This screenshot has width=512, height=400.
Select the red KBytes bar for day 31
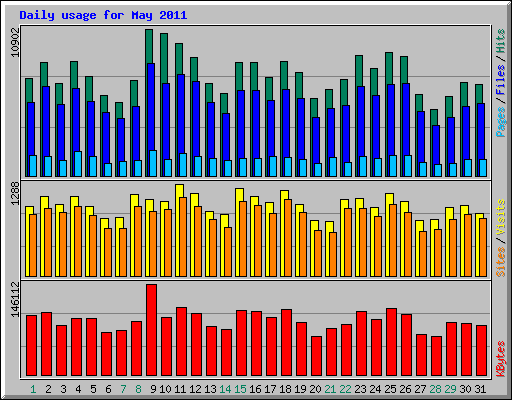click(482, 351)
